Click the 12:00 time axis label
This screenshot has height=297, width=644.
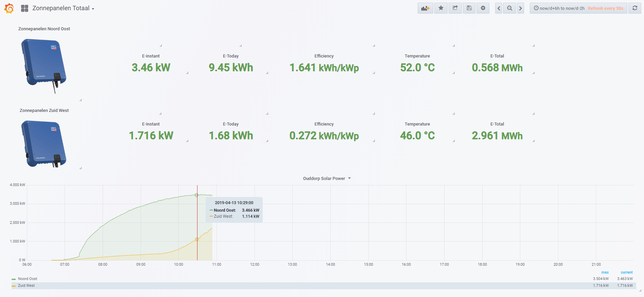[x=255, y=265]
